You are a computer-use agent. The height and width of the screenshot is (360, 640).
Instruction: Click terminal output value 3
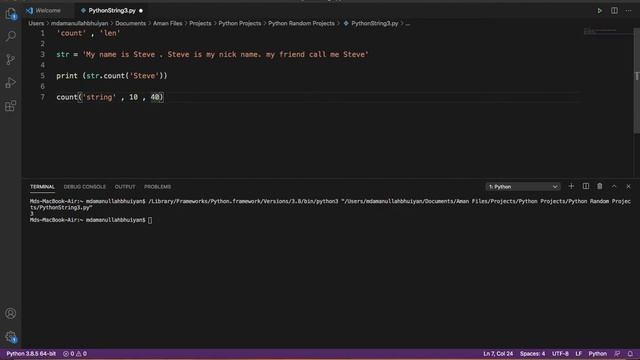click(x=31, y=214)
